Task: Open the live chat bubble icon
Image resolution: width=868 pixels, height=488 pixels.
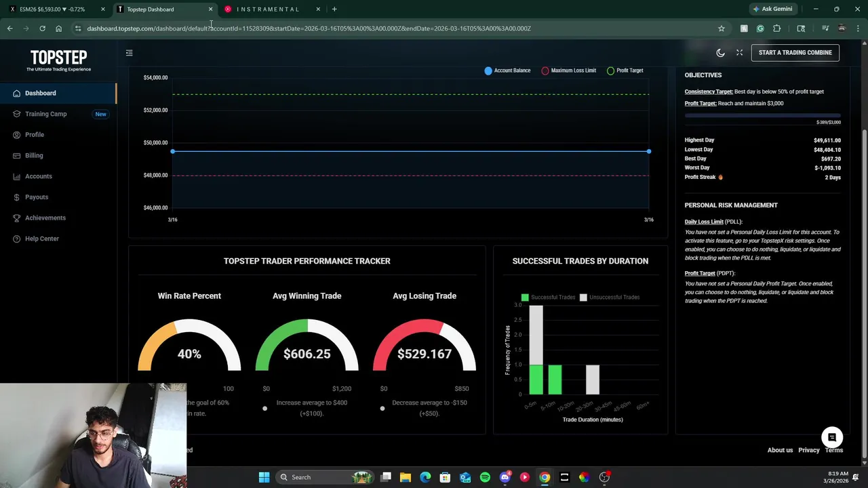Action: pyautogui.click(x=831, y=437)
